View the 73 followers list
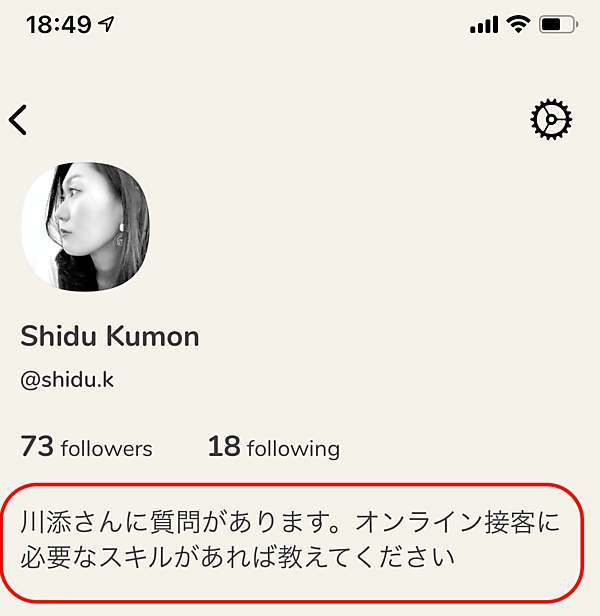600x616 pixels. (x=87, y=447)
